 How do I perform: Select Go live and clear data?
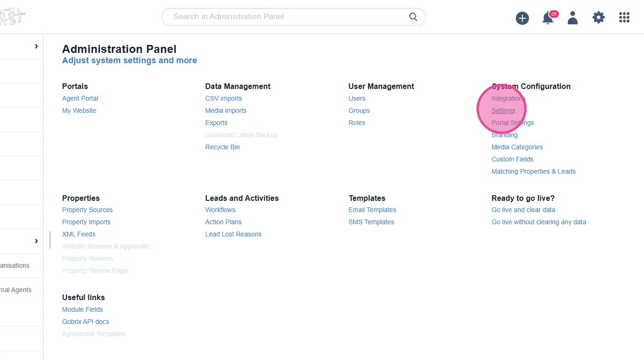[x=523, y=210]
